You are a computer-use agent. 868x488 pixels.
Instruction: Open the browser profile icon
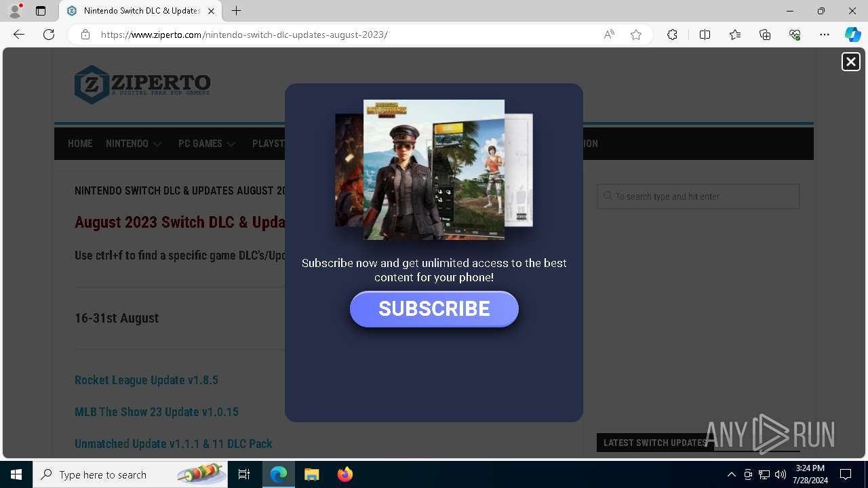[x=14, y=11]
